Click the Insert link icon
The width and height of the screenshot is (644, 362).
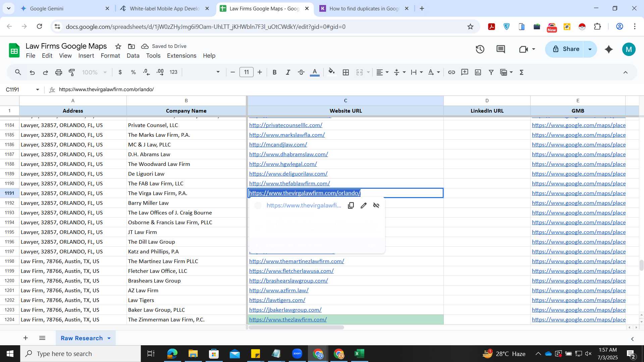pos(451,72)
